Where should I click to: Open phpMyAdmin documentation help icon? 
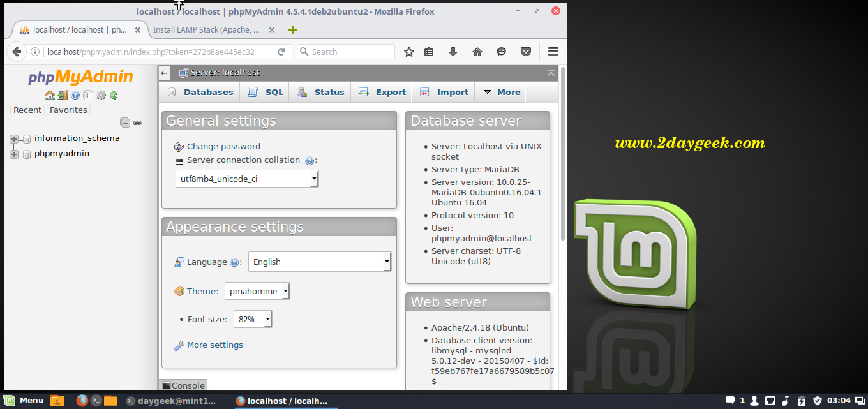click(75, 95)
